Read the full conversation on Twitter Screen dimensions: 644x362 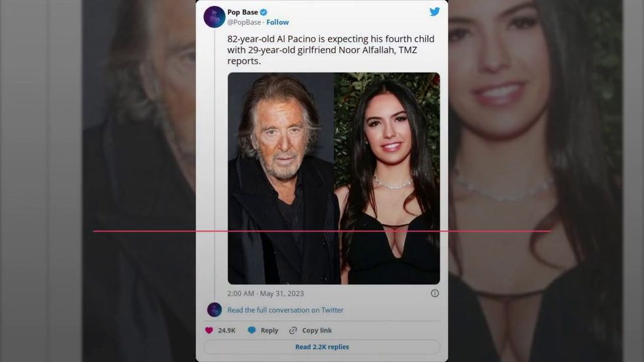coord(285,310)
